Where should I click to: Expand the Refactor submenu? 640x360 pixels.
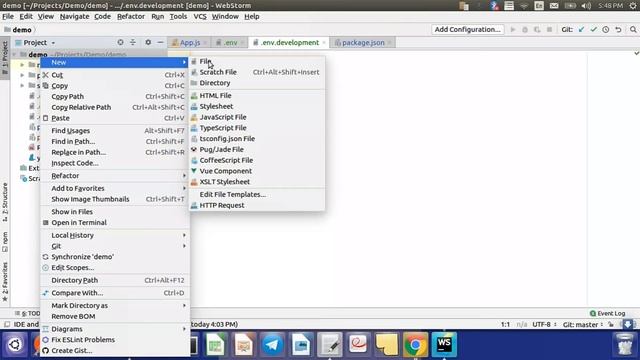tap(115, 176)
